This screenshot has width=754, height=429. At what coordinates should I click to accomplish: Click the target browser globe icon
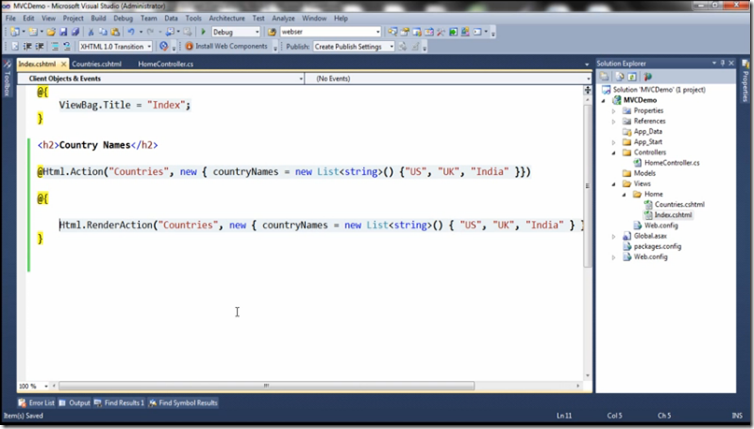point(163,46)
